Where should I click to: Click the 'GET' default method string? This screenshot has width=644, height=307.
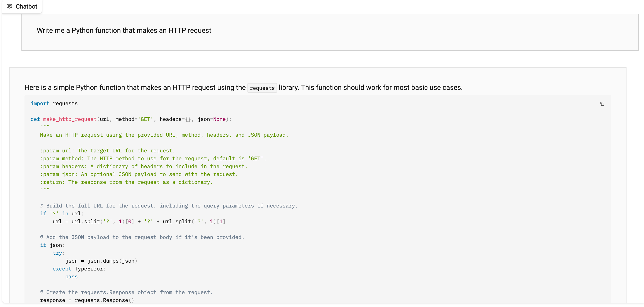pos(145,119)
